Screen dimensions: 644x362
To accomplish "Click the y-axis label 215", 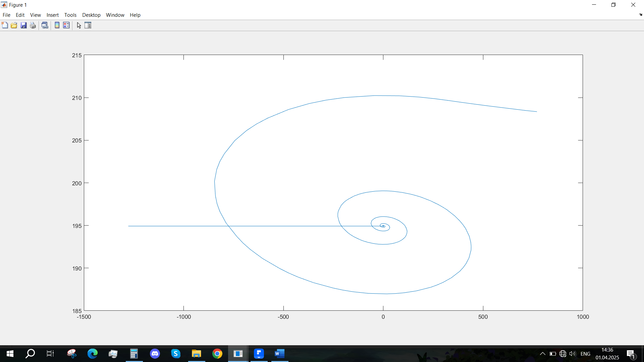I will [x=77, y=55].
